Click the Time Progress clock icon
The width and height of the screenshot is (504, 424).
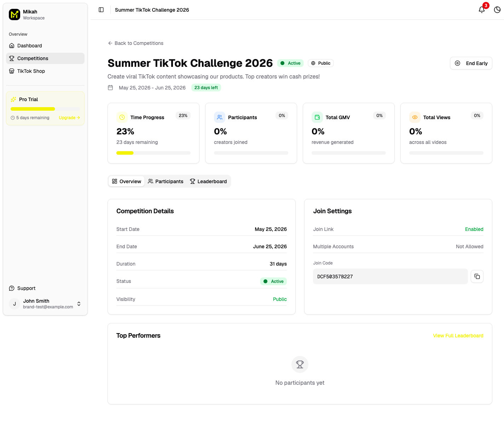[122, 117]
